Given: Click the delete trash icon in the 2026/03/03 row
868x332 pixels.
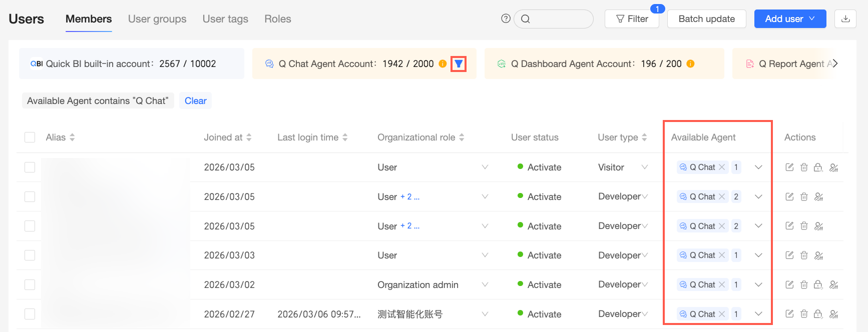Looking at the screenshot, I should tap(804, 255).
